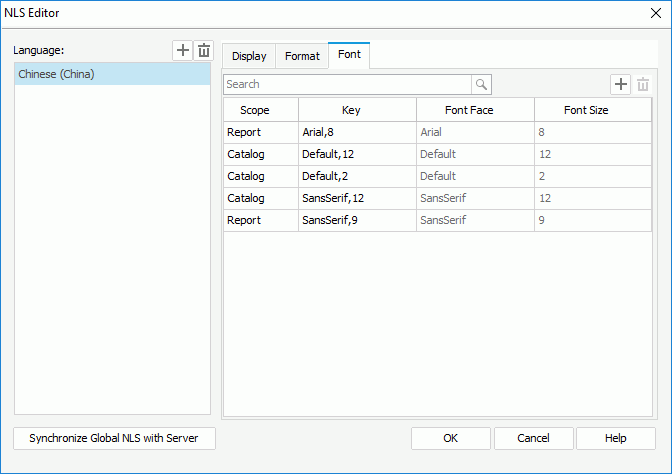Sort by the Scope column header

[261, 110]
